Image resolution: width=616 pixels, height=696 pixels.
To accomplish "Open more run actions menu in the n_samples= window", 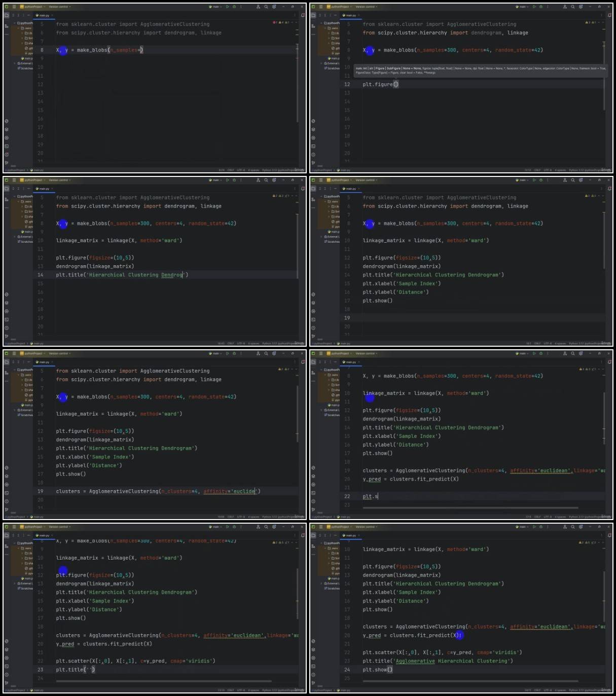I will (241, 7).
